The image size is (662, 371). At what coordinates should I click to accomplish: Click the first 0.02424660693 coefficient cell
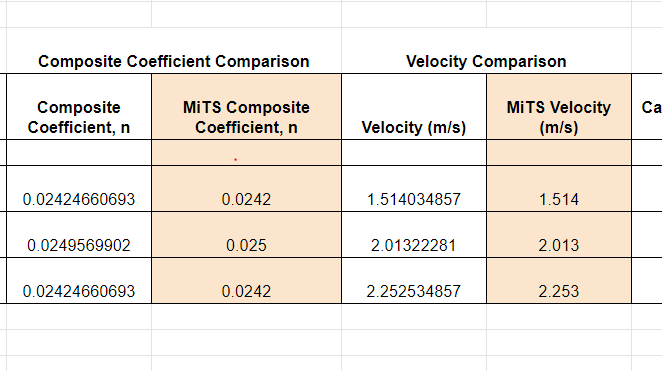pyautogui.click(x=79, y=189)
